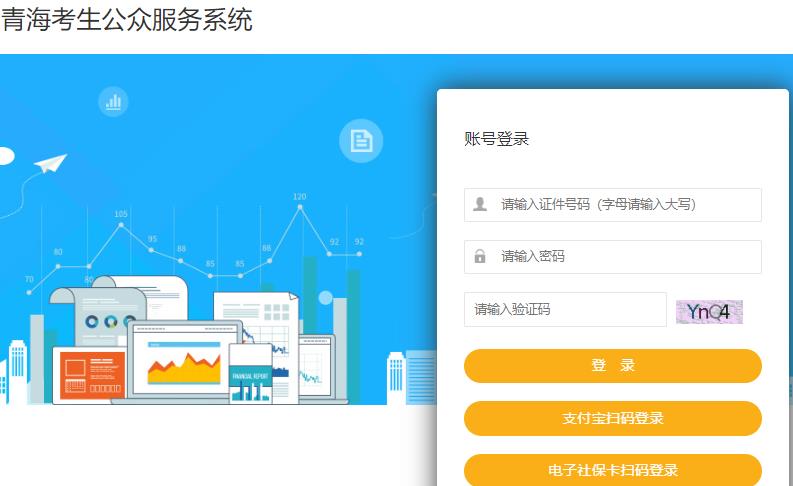Click the bar chart circle icon
The width and height of the screenshot is (793, 486).
113,102
